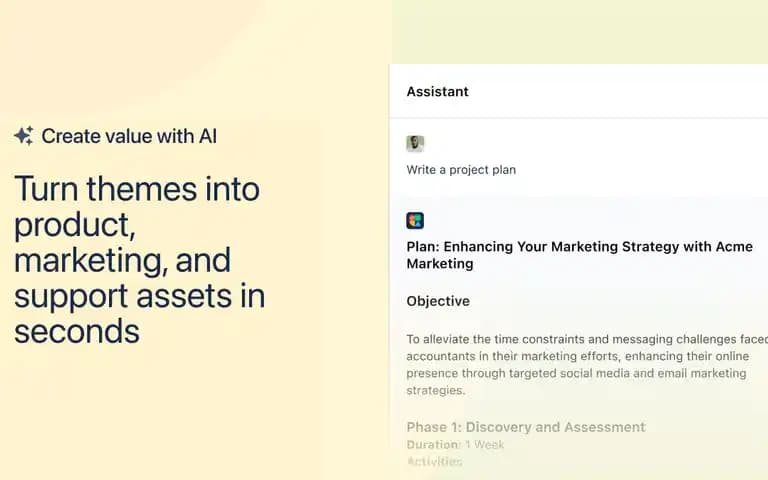Click the 'Duration: 1 Week' line

(455, 445)
